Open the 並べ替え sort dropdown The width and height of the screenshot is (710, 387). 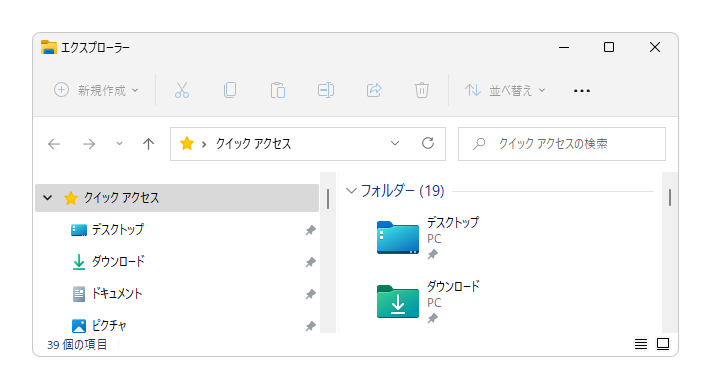click(x=505, y=90)
